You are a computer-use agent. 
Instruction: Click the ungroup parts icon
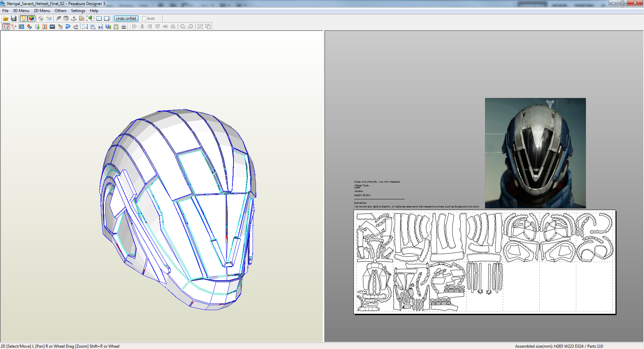click(208, 27)
